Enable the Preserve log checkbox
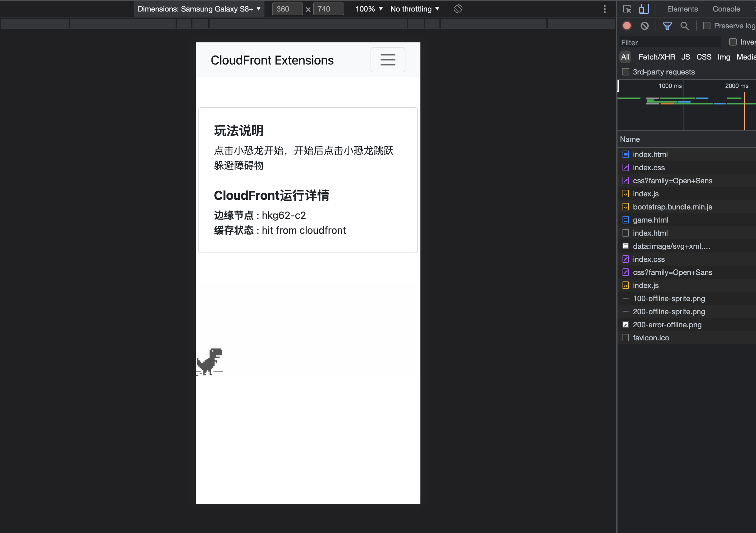This screenshot has height=533, width=756. pyautogui.click(x=706, y=26)
